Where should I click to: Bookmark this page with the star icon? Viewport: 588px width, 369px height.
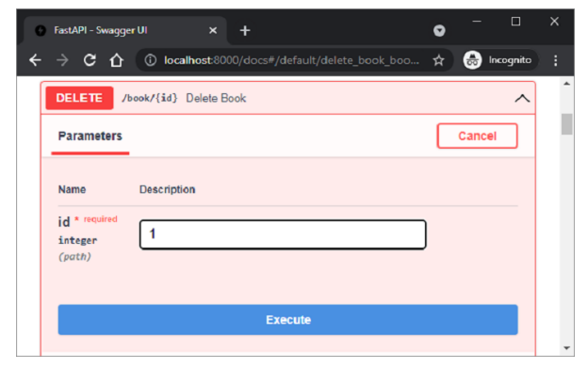click(438, 60)
